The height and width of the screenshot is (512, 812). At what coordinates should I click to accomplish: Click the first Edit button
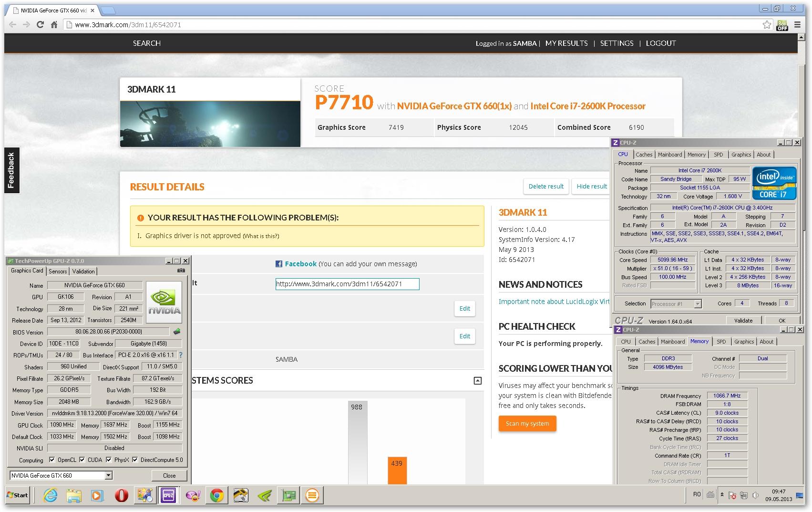point(465,309)
